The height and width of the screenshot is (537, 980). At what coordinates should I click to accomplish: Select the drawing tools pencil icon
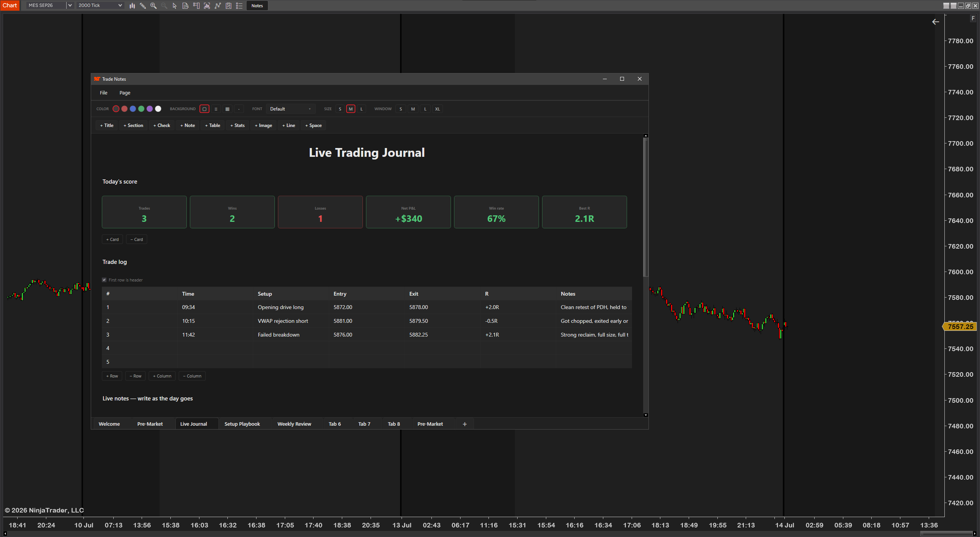143,5
